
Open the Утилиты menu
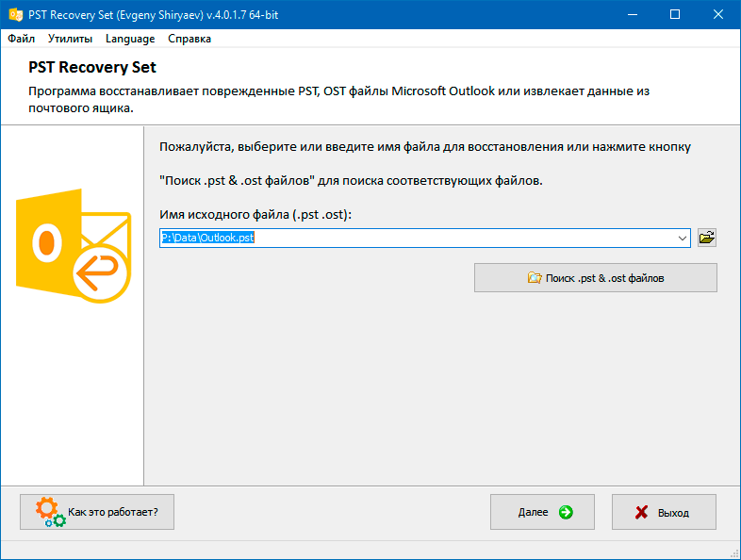(x=70, y=39)
